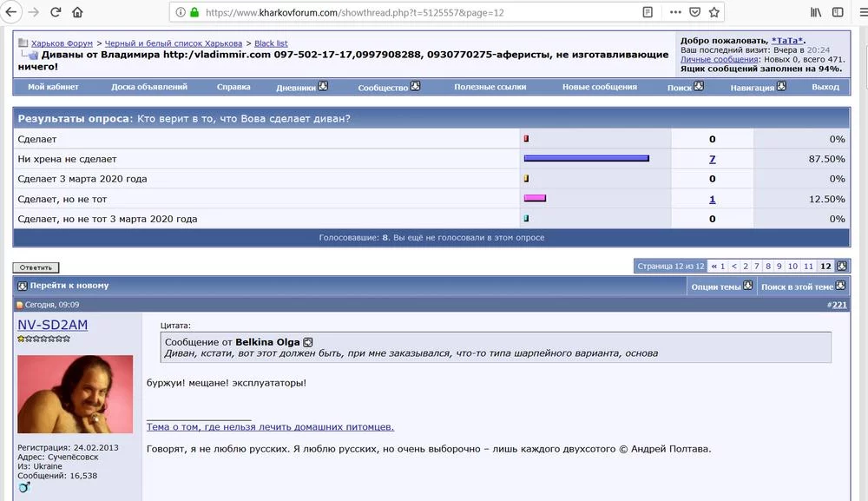Select Новые сообщения in the navigation bar
The height and width of the screenshot is (501, 868).
[599, 87]
